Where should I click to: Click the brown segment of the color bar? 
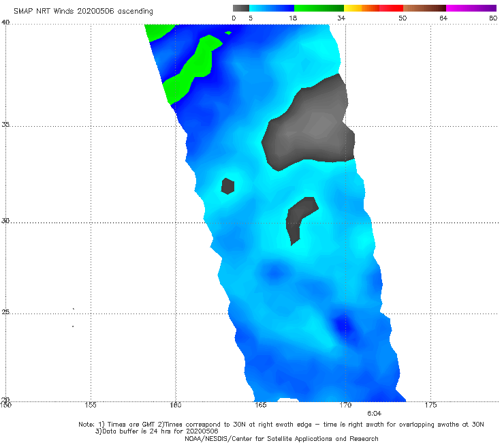coord(424,8)
